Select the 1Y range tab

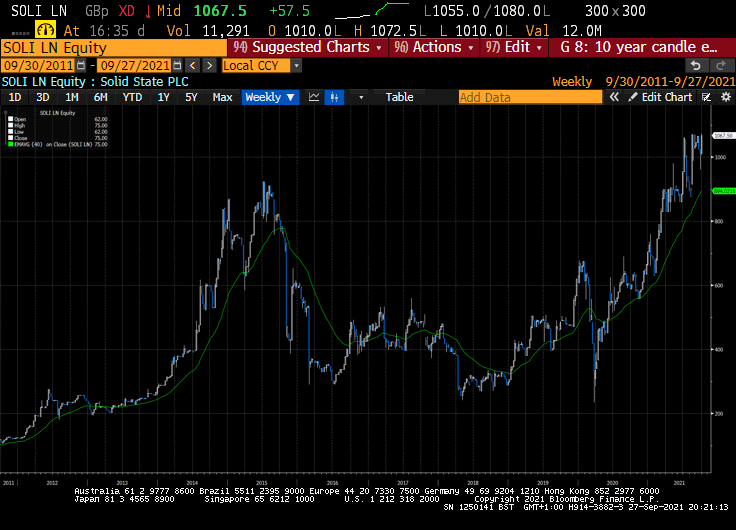click(x=163, y=97)
